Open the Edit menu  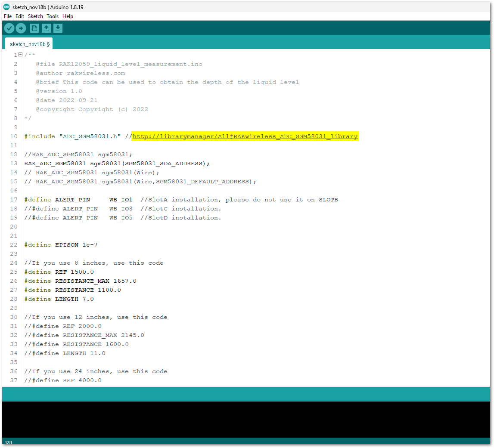pyautogui.click(x=19, y=16)
